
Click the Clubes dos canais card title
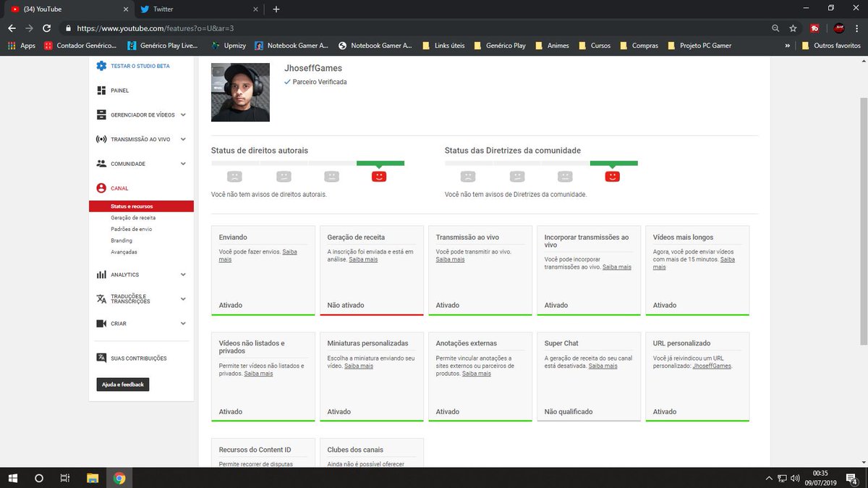click(x=355, y=450)
